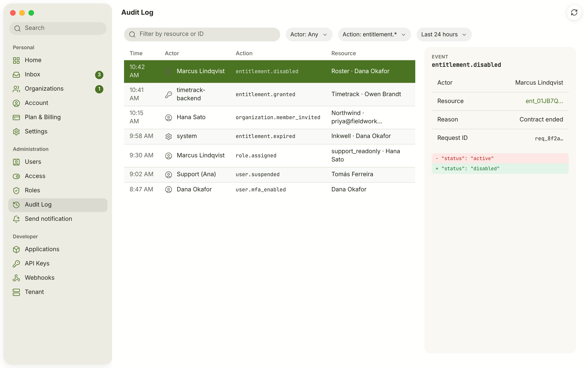Screen dimensions: 588x368
Task: Click the refresh icon at top right
Action: 574,12
